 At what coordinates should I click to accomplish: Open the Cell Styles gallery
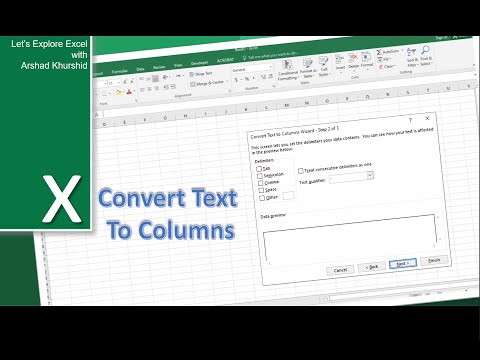click(x=323, y=67)
